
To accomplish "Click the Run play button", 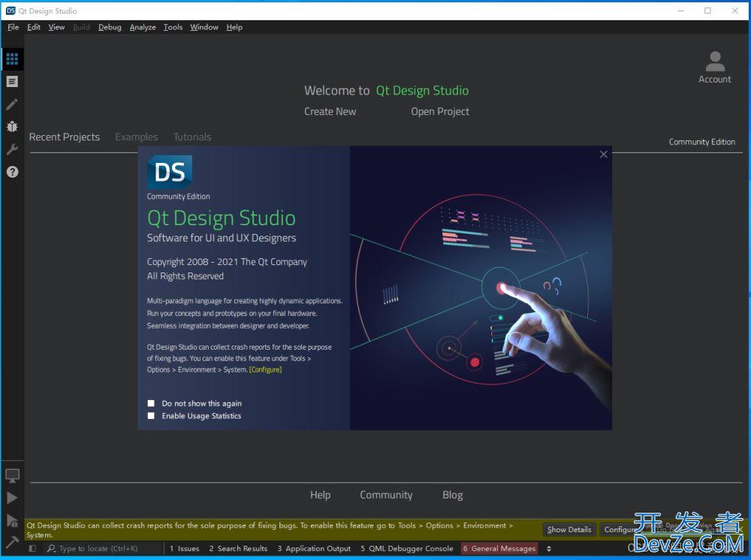I will point(12,498).
